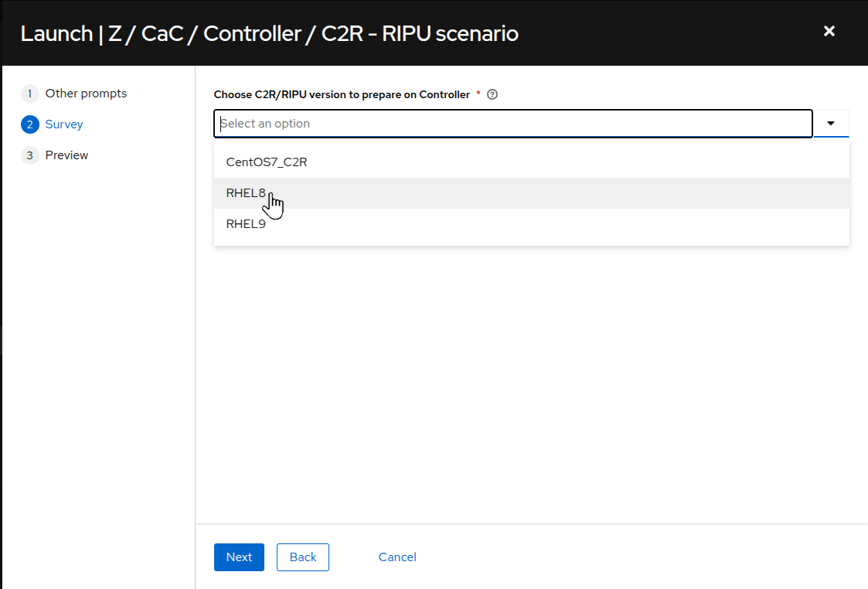Choose the RHEL8 option
This screenshot has width=868, height=589.
(x=532, y=193)
